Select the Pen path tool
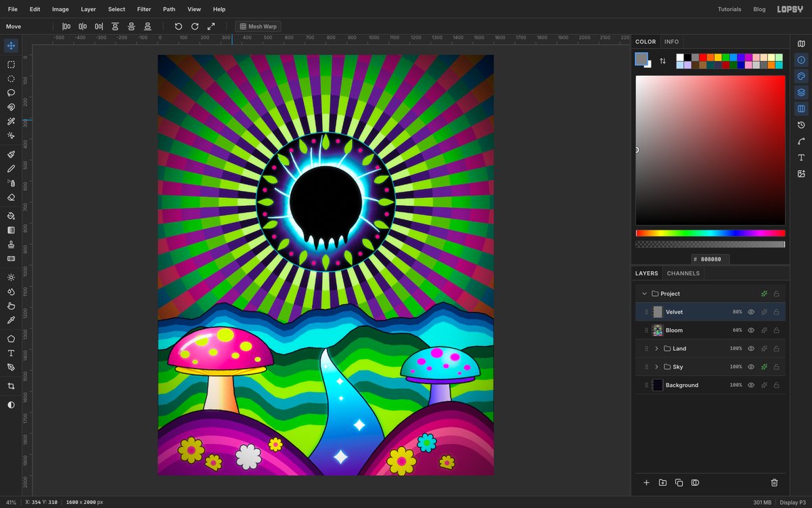Screen dimensions: 812x508 [11, 367]
